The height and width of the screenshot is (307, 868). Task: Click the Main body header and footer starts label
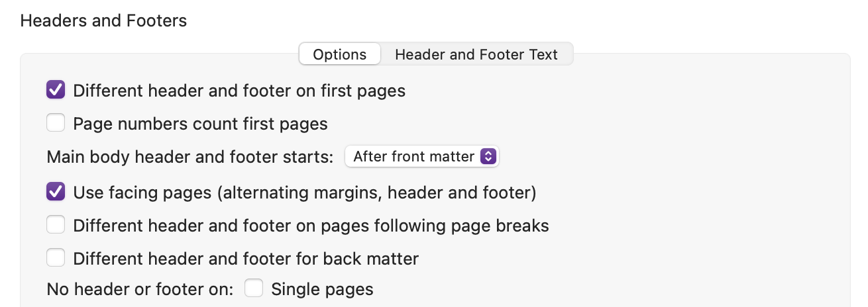pyautogui.click(x=190, y=157)
